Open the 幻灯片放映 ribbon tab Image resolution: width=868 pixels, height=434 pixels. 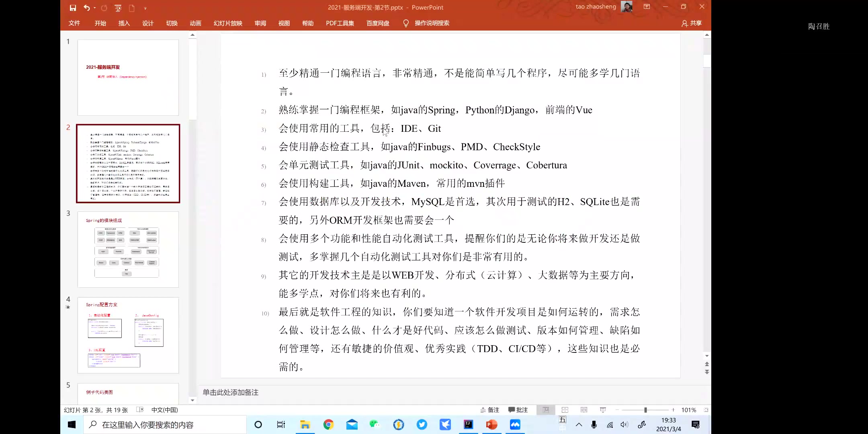click(228, 23)
